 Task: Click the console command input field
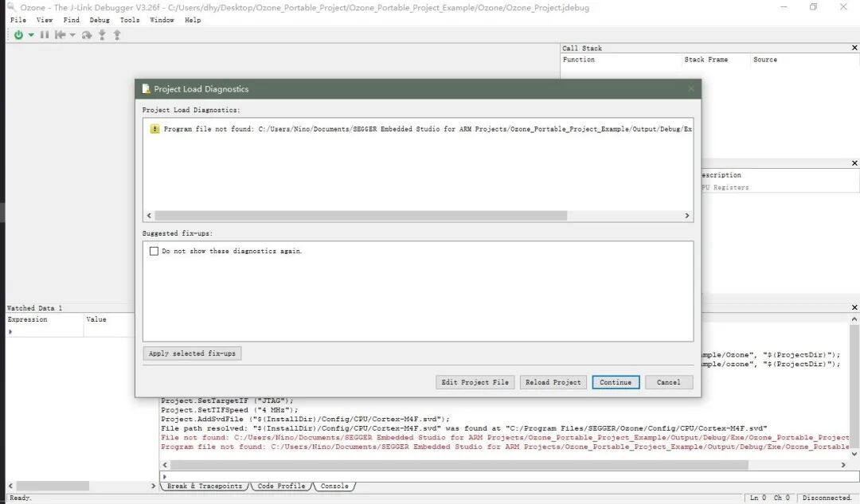click(509, 477)
